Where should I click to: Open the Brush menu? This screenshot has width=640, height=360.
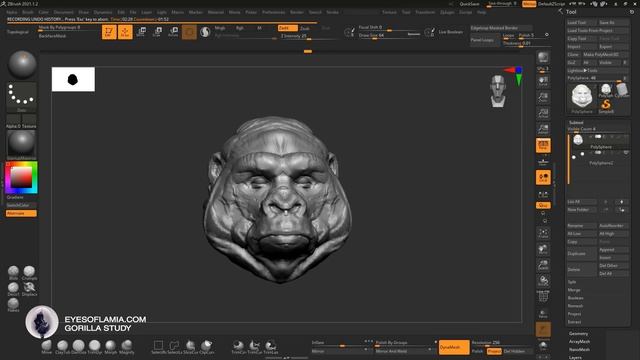[x=28, y=12]
